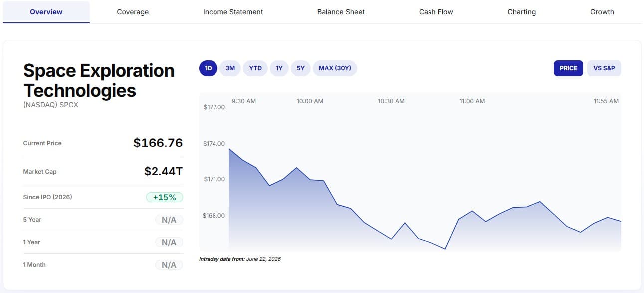Image resolution: width=644 pixels, height=293 pixels.
Task: Click the 11:00 AM time axis label
Action: (x=472, y=101)
